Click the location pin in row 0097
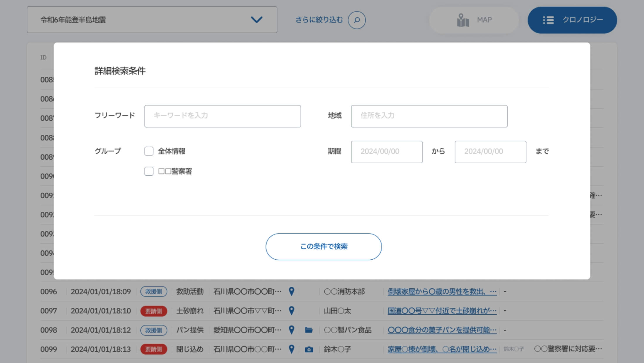 pyautogui.click(x=291, y=311)
